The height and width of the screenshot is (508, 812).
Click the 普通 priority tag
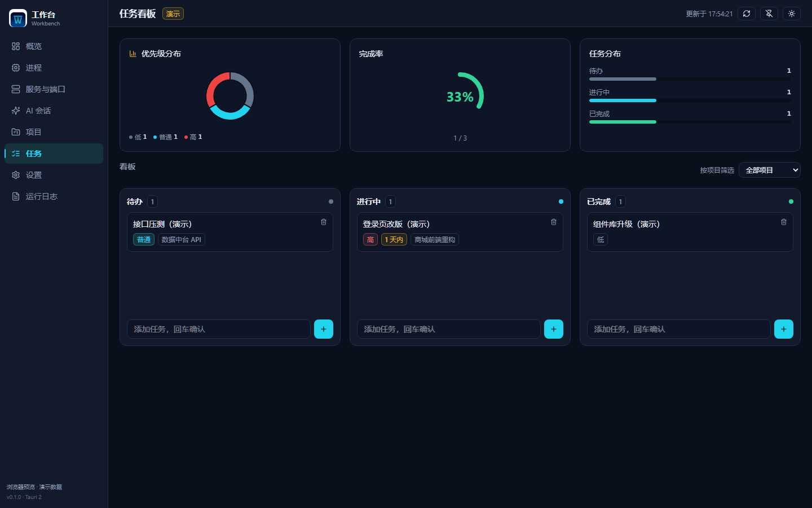tap(144, 240)
